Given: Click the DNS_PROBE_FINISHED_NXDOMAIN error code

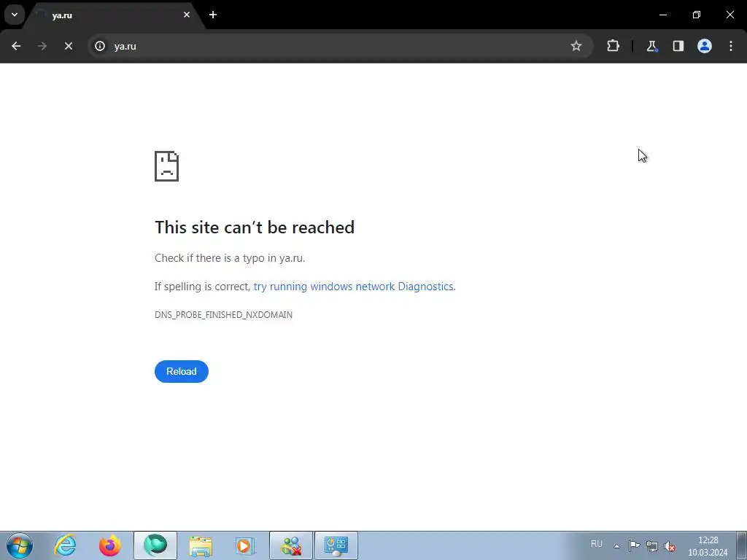Looking at the screenshot, I should (223, 315).
